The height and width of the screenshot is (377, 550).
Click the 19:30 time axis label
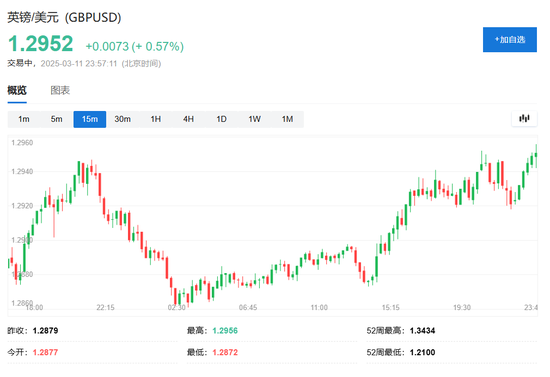(462, 308)
